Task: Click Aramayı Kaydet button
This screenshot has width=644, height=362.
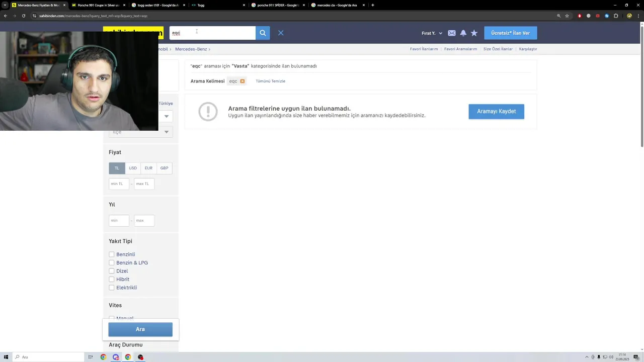Action: tap(496, 112)
